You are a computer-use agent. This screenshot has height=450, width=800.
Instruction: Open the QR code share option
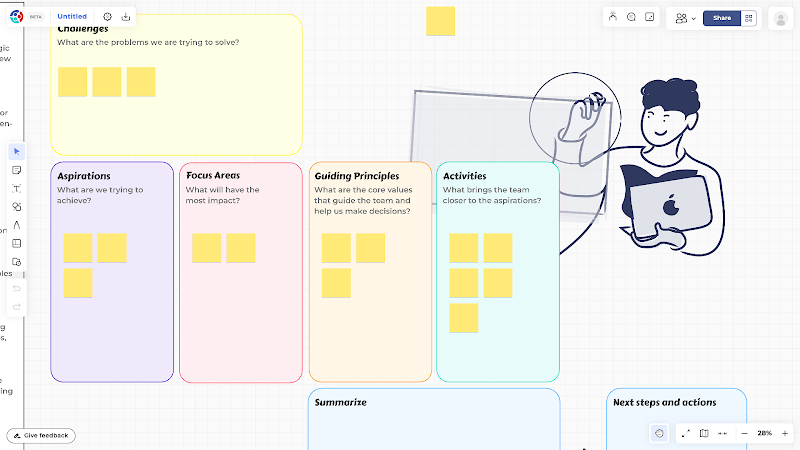click(x=748, y=18)
